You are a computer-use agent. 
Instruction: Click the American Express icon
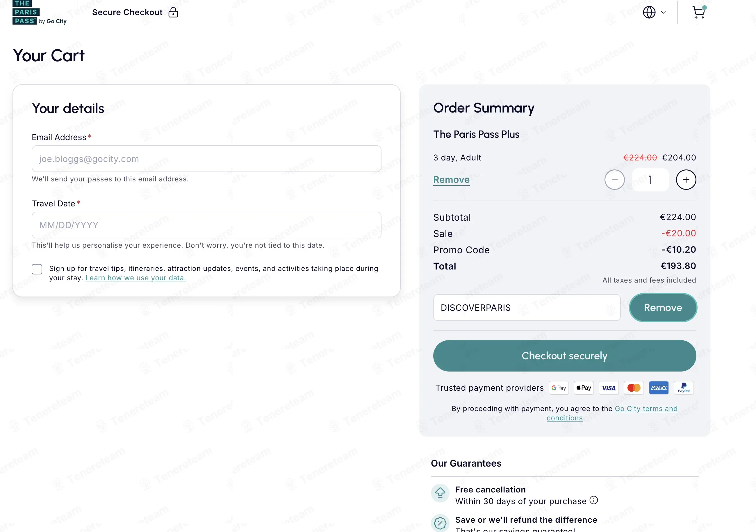point(659,388)
